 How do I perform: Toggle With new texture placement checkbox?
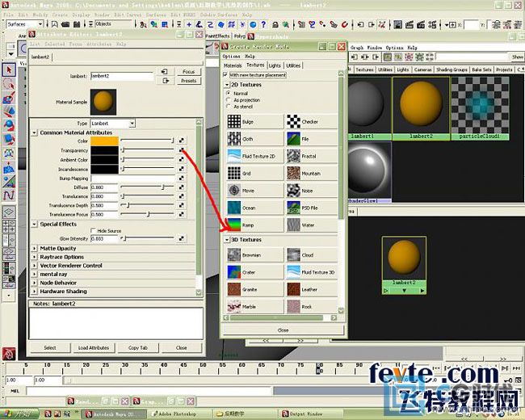225,75
